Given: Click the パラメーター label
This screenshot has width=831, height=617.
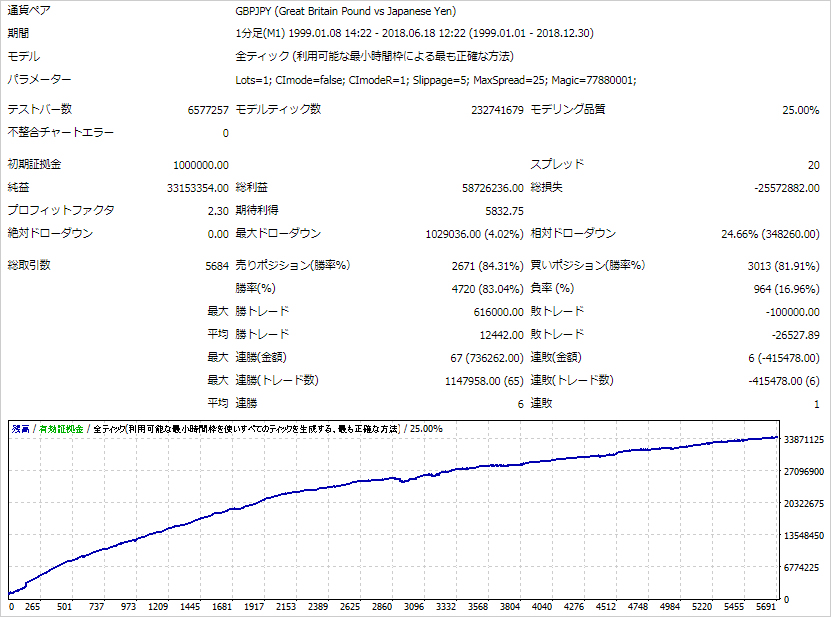Looking at the screenshot, I should (39, 79).
